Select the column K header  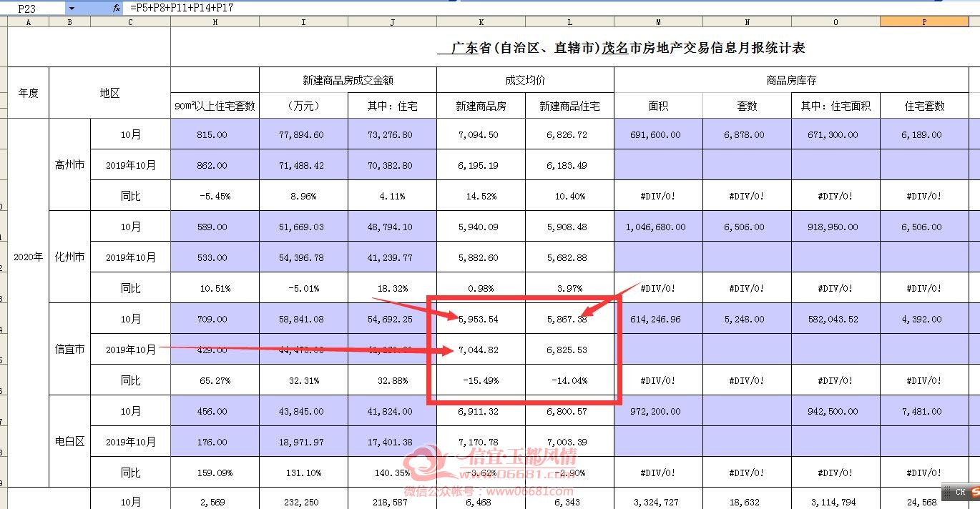[x=481, y=21]
